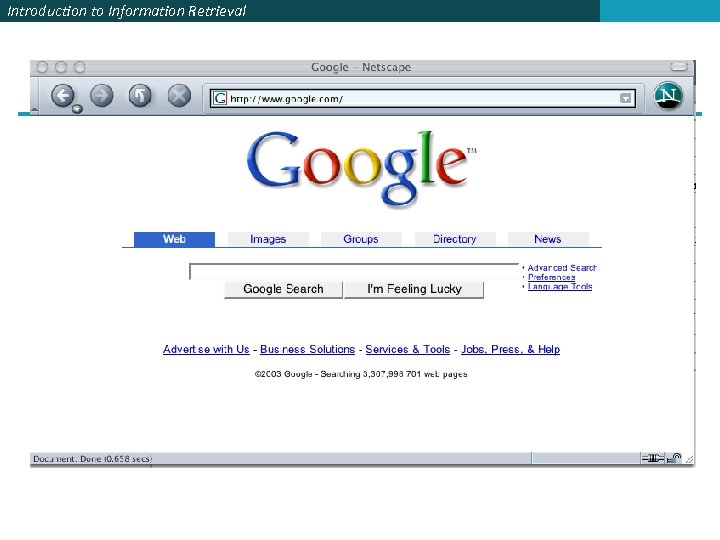Click the online/offline connection icon in status bar

pos(653,458)
